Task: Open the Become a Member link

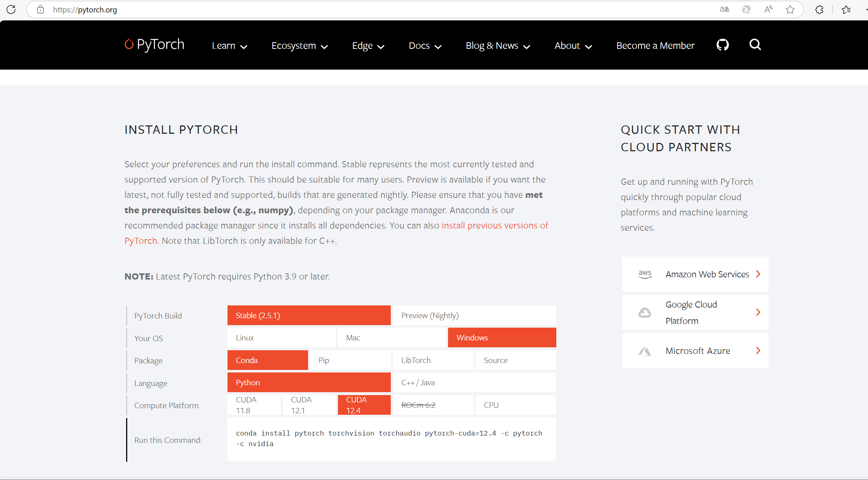Action: (655, 46)
